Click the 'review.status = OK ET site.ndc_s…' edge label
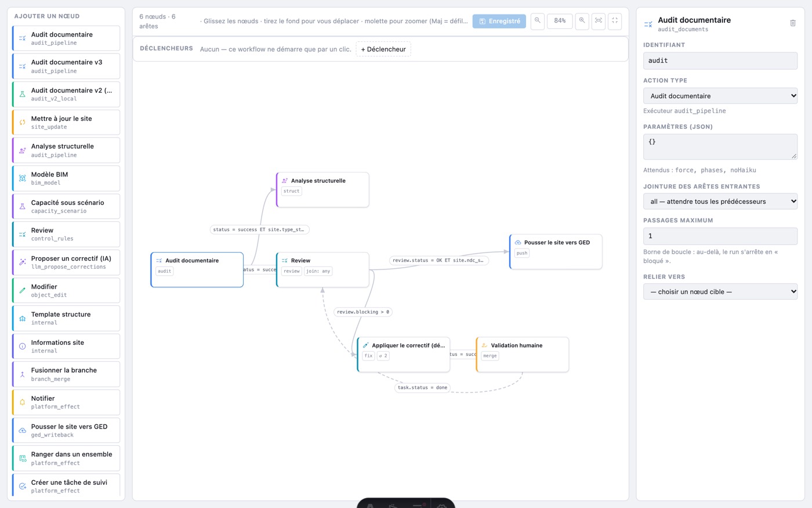812x508 pixels. coord(438,260)
